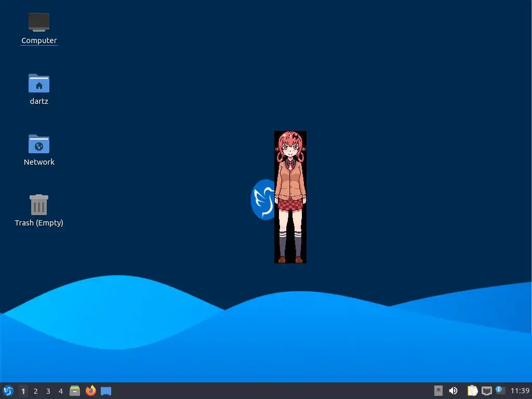Click the Show Desktop panel icon

(106, 391)
